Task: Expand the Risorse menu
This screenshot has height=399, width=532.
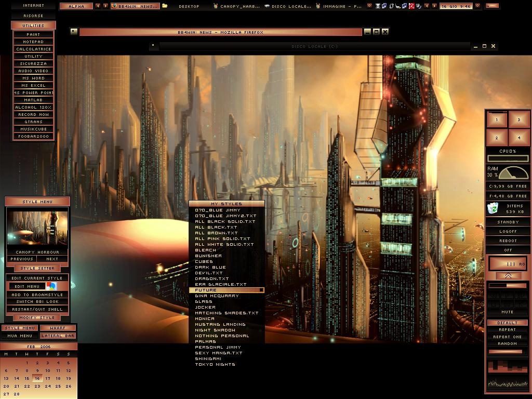Action: click(x=33, y=16)
